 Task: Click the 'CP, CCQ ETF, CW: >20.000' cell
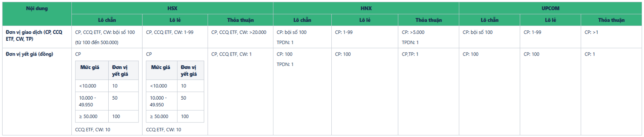click(x=238, y=32)
